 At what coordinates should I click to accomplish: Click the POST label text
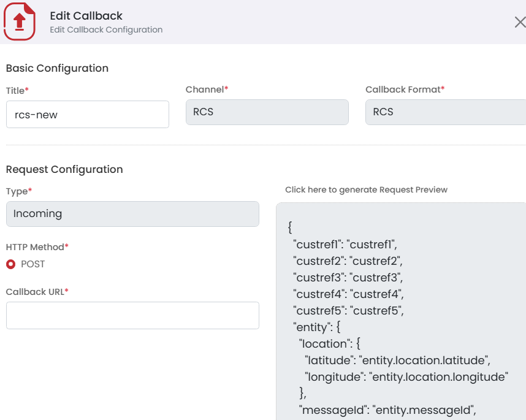pos(33,264)
